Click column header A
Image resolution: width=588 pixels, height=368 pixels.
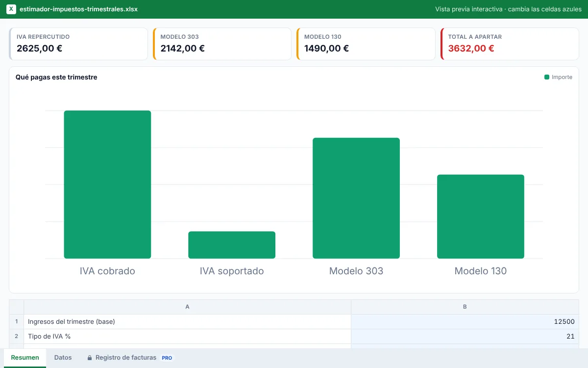(x=188, y=307)
